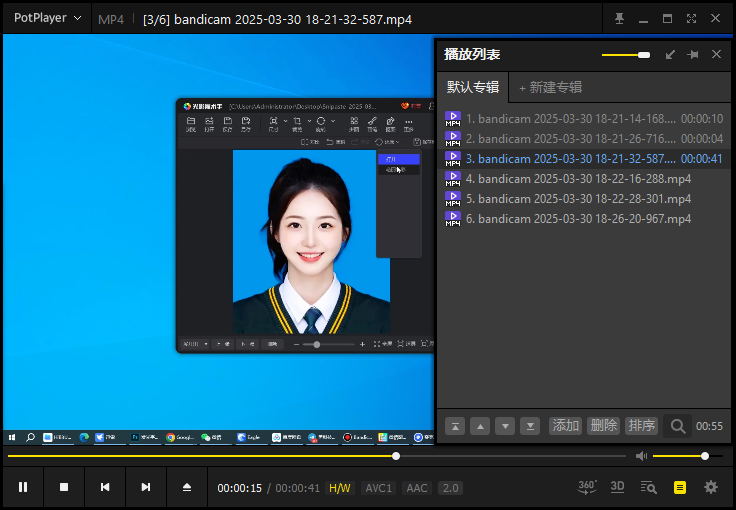The image size is (736, 510).
Task: Click MP4 icon of playlist item 4
Action: click(453, 179)
